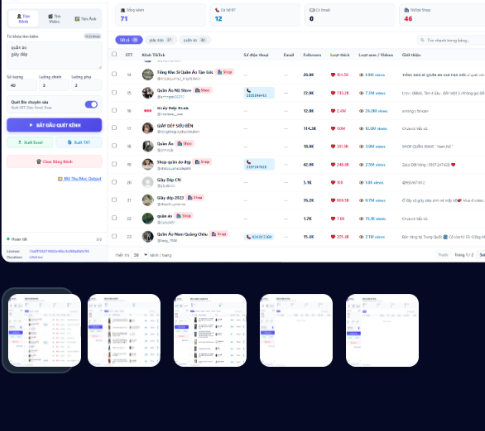Image resolution: width=485 pixels, height=431 pixels.
Task: Select the checkbox for row 17
Action: (114, 127)
